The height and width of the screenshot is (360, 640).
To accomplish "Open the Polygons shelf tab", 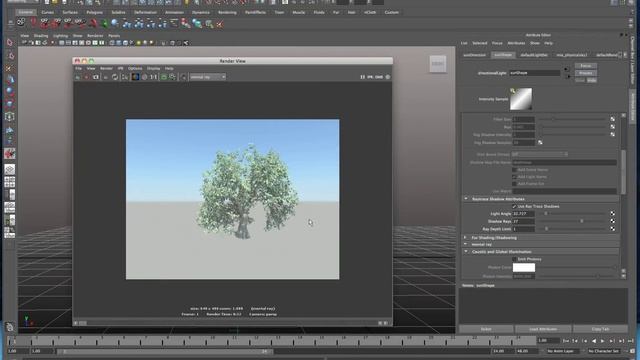I will coord(94,12).
